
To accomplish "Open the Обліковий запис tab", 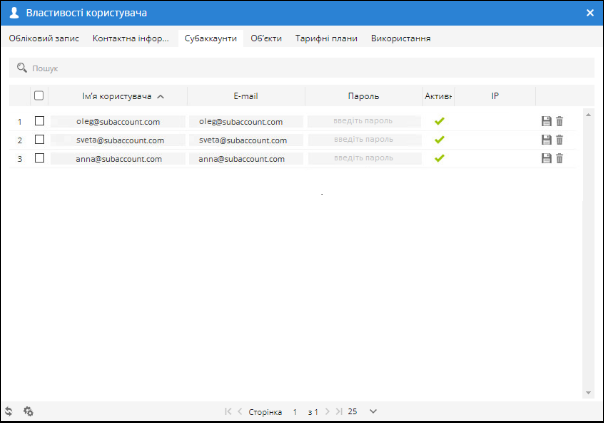I will 44,38.
